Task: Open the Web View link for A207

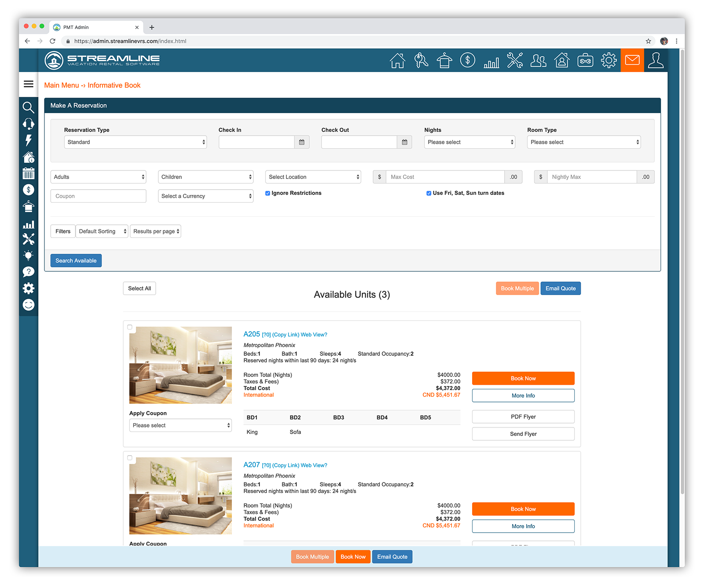Action: [314, 465]
